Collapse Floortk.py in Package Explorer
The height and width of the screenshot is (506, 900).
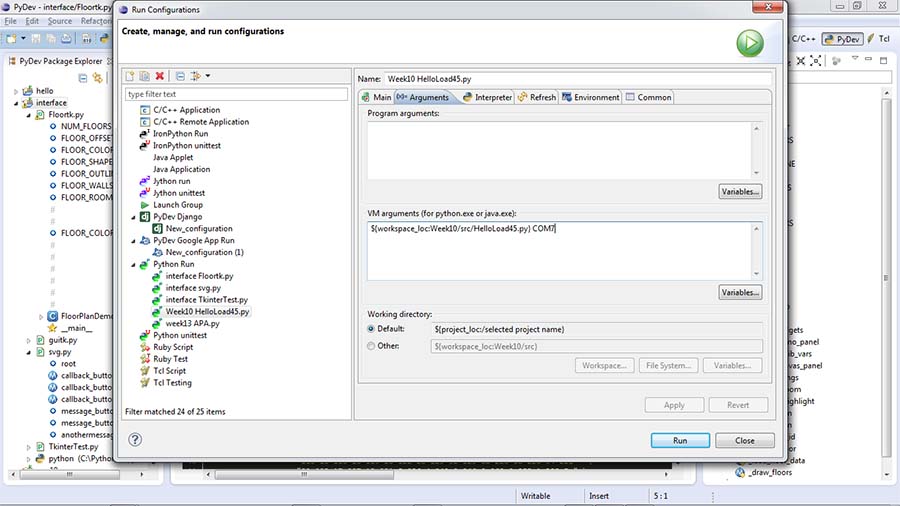pyautogui.click(x=29, y=115)
